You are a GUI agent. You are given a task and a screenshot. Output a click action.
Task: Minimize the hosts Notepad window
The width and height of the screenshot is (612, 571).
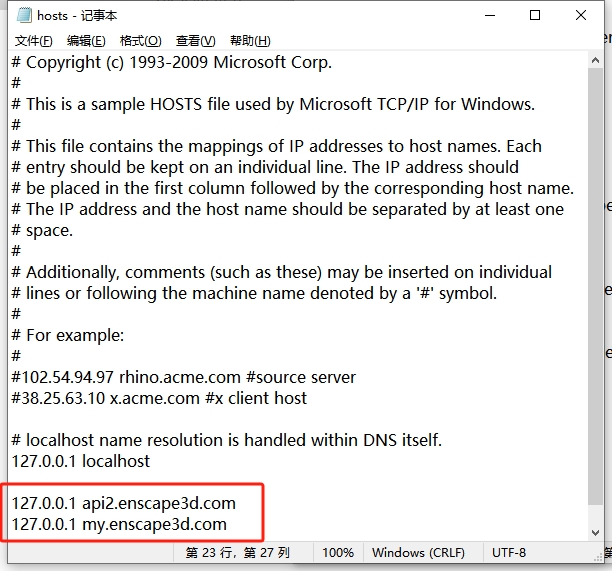click(x=490, y=15)
